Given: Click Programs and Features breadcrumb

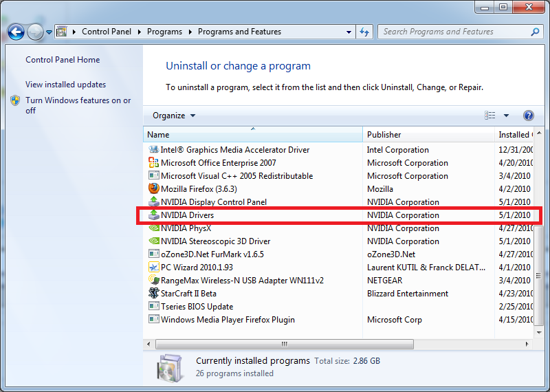Looking at the screenshot, I should click(239, 32).
